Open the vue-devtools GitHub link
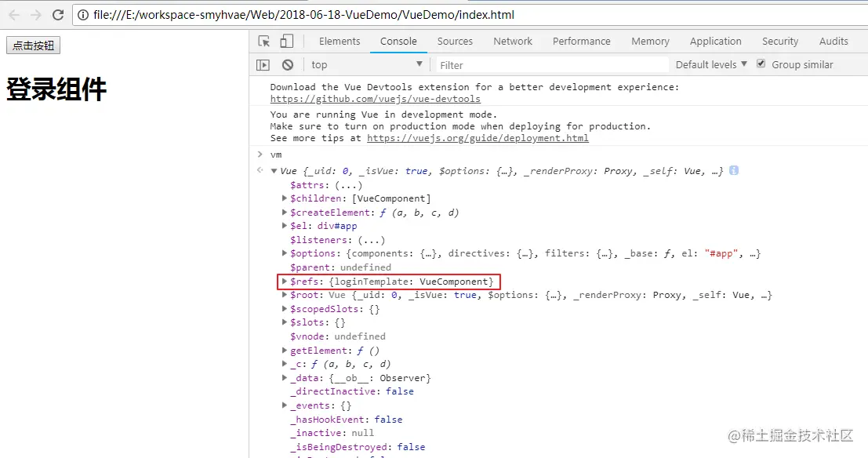Image resolution: width=868 pixels, height=458 pixels. [376, 99]
